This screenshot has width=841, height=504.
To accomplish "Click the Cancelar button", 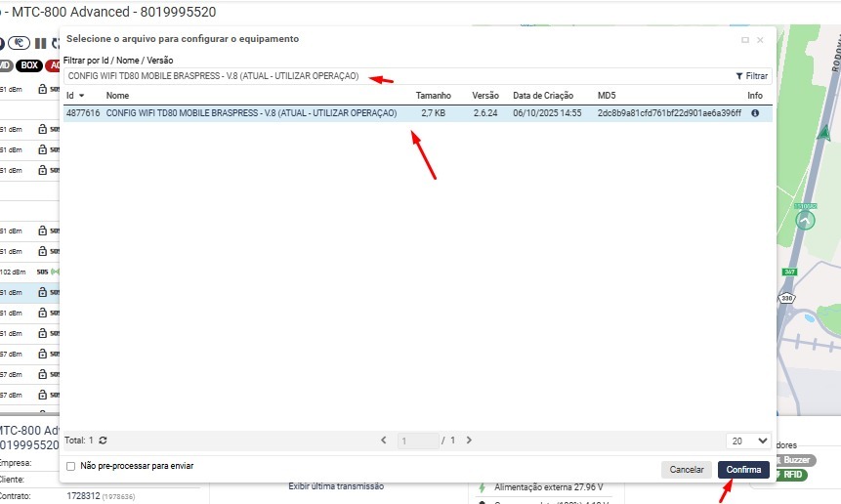I will coord(687,470).
